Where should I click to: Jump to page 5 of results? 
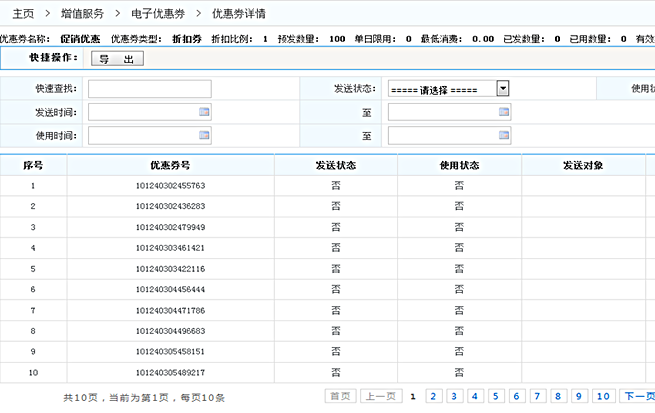(x=494, y=396)
